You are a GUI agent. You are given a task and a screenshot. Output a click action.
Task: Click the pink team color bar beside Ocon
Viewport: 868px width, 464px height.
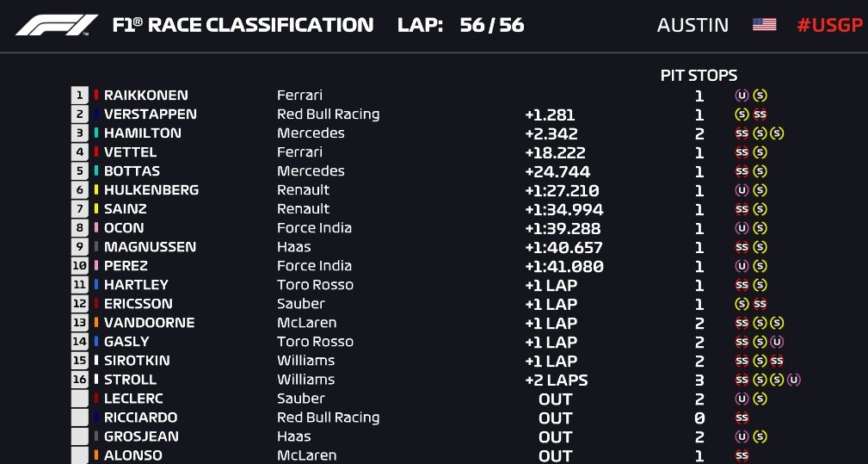[x=96, y=228]
